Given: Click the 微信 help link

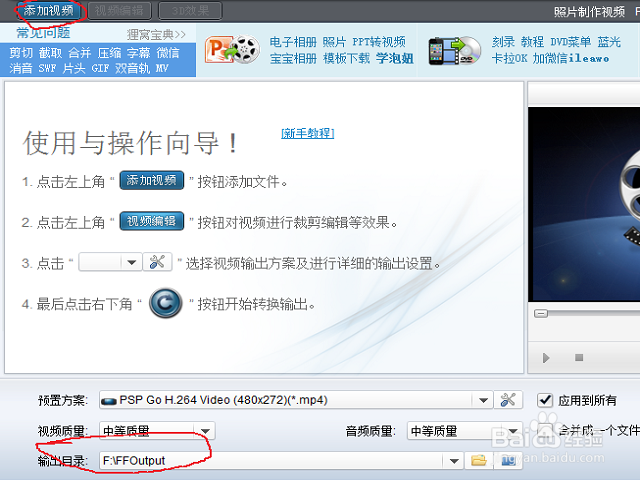Looking at the screenshot, I should (168, 53).
